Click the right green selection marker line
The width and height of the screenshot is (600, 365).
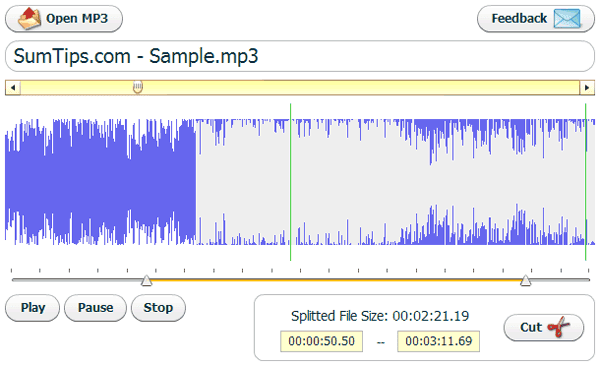coord(585,182)
